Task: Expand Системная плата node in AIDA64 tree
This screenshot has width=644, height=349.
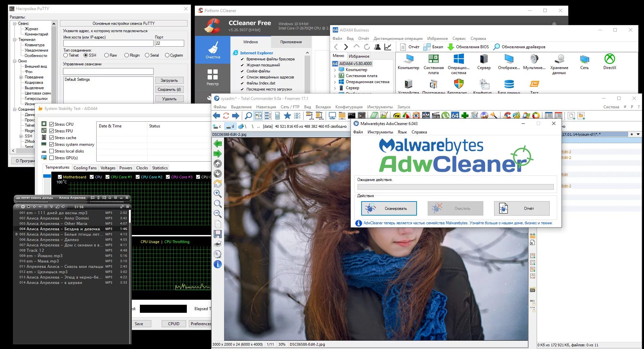Action: pos(335,76)
